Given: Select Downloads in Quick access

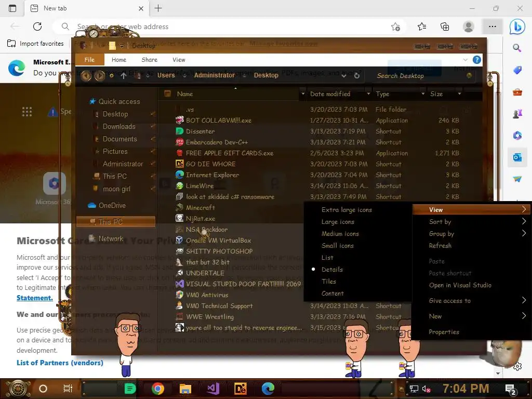Looking at the screenshot, I should (x=119, y=127).
